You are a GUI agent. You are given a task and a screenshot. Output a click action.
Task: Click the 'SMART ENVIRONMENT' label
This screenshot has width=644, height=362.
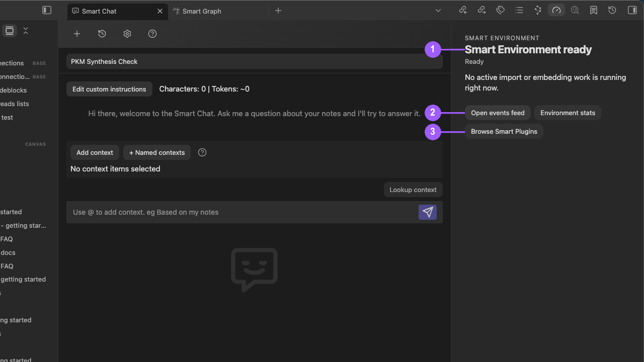pyautogui.click(x=502, y=38)
